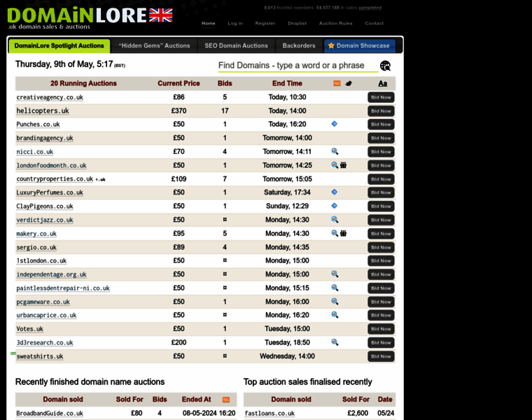The width and height of the screenshot is (532, 420).
Task: Click magnifier icon in nicci.co.uk row
Action: pos(335,151)
